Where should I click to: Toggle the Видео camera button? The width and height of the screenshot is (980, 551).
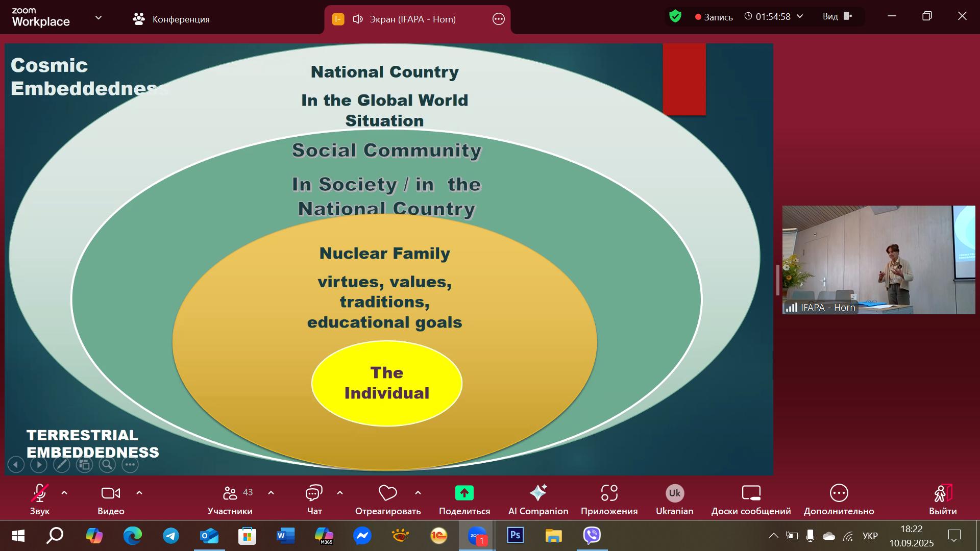point(111,493)
